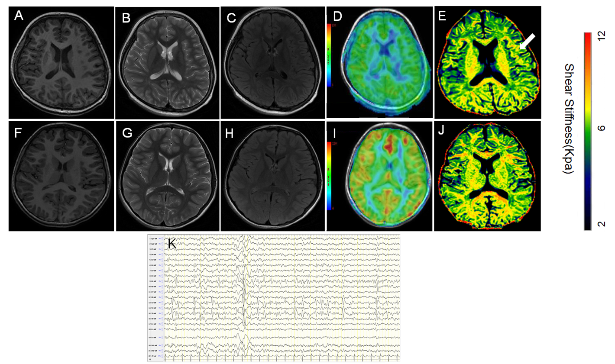Select the T1-weighted brain image in panel A
Image resolution: width=615 pixels, height=364 pixels.
61,63
